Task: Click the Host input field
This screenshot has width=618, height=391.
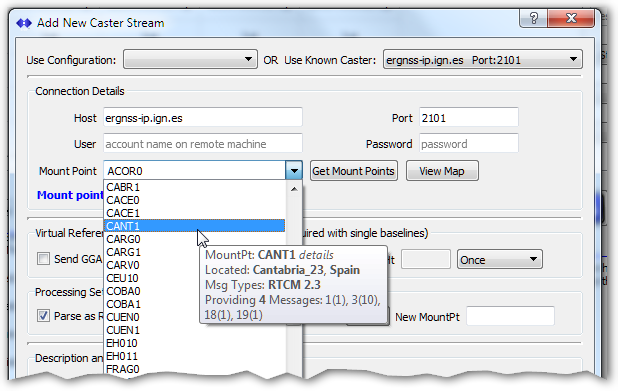Action: [x=203, y=117]
